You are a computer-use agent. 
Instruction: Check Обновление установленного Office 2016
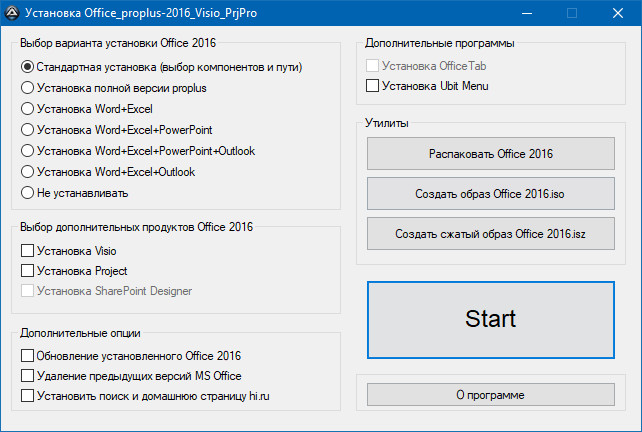point(27,355)
